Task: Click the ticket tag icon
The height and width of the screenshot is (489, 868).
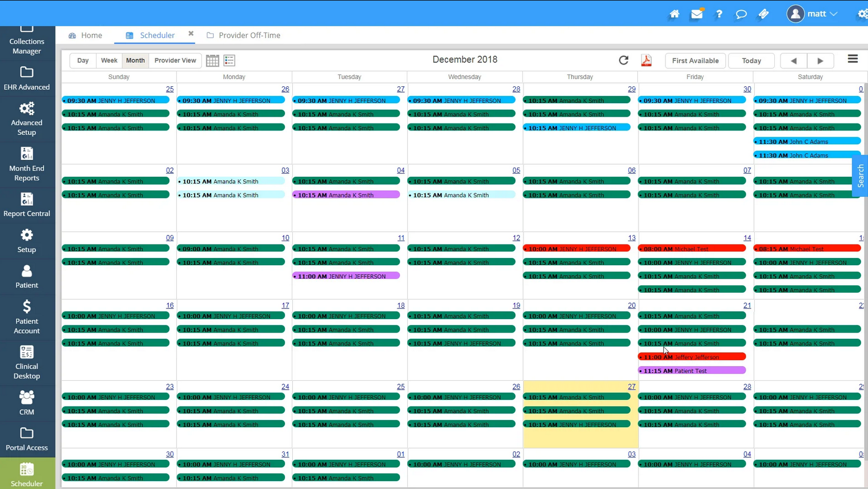Action: pos(764,14)
